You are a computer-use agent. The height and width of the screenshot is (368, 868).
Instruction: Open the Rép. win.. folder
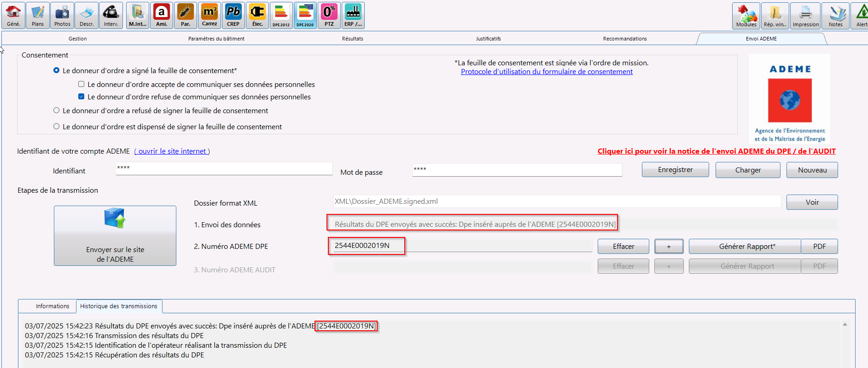pos(775,16)
